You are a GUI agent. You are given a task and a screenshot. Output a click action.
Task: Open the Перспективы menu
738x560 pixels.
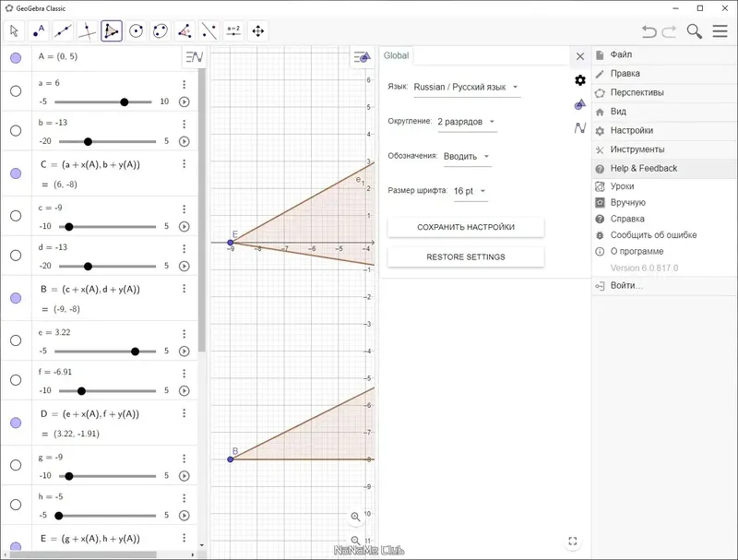pos(663,92)
